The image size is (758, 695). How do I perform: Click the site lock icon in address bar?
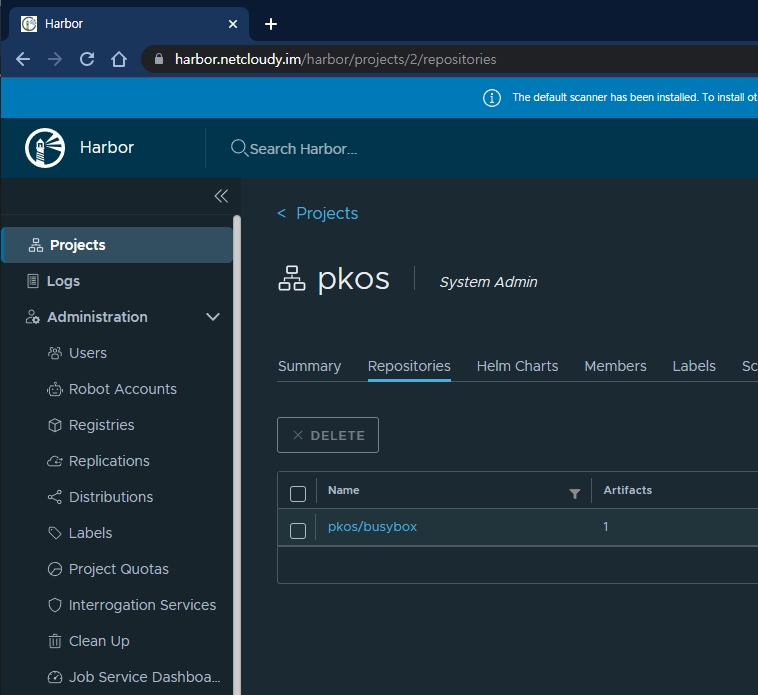[x=159, y=59]
